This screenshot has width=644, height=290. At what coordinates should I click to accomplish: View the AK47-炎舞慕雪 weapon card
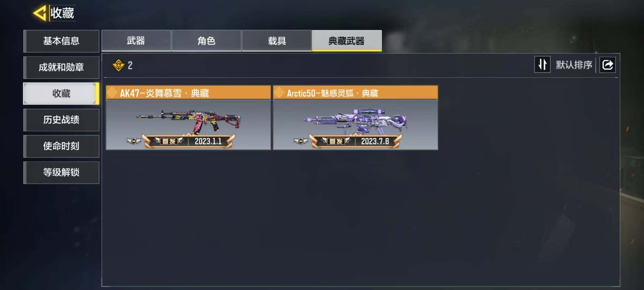[188, 118]
